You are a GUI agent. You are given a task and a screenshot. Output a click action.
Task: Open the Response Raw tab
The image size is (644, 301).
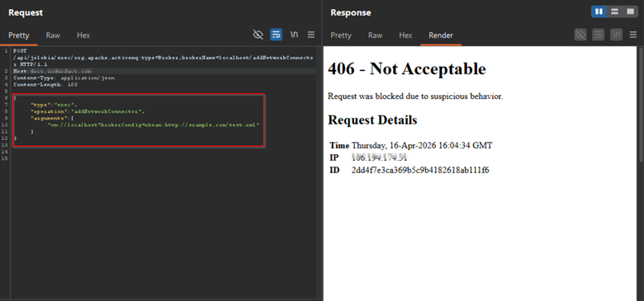[375, 35]
